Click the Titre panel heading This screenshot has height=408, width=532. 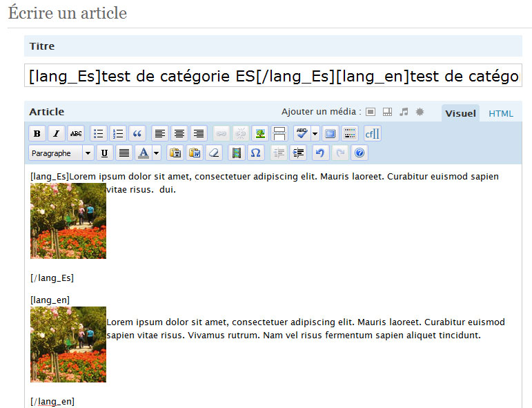point(41,46)
